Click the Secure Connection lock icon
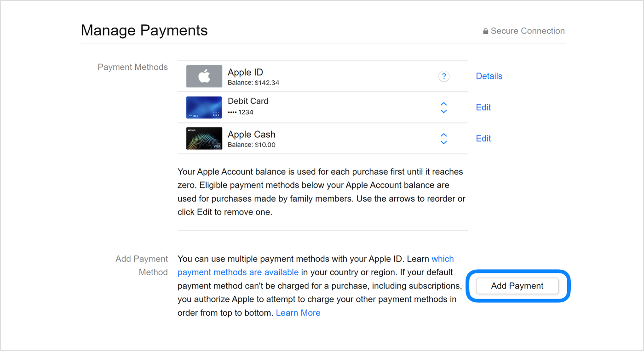644x351 pixels. [485, 31]
